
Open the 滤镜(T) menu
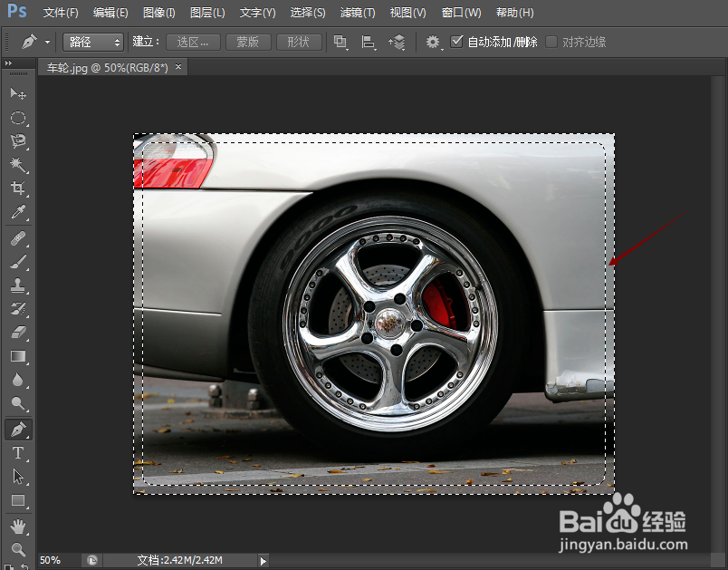[x=358, y=13]
